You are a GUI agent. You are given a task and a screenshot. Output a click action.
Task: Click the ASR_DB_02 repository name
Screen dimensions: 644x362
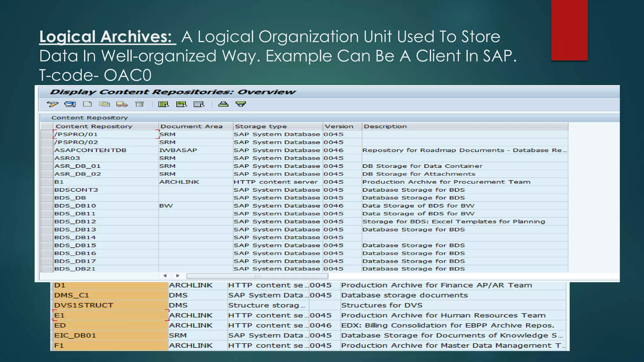[x=78, y=174]
